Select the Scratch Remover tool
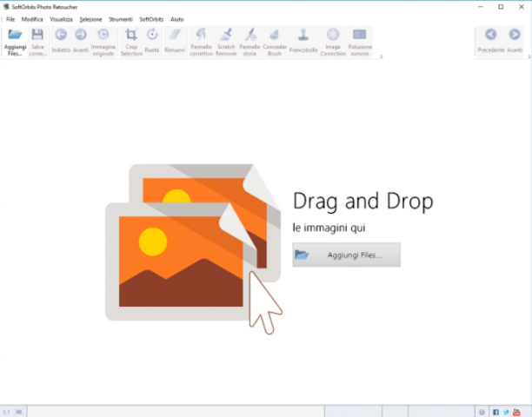 [x=226, y=35]
